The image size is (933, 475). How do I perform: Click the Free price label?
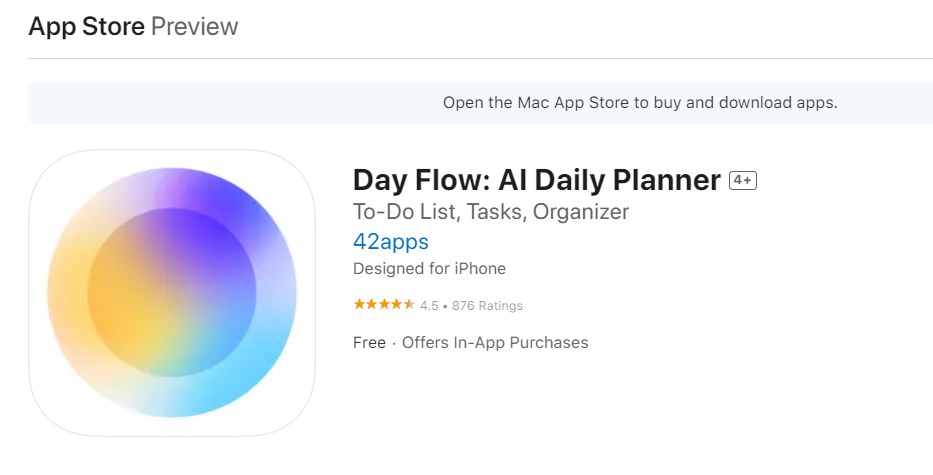pos(369,343)
